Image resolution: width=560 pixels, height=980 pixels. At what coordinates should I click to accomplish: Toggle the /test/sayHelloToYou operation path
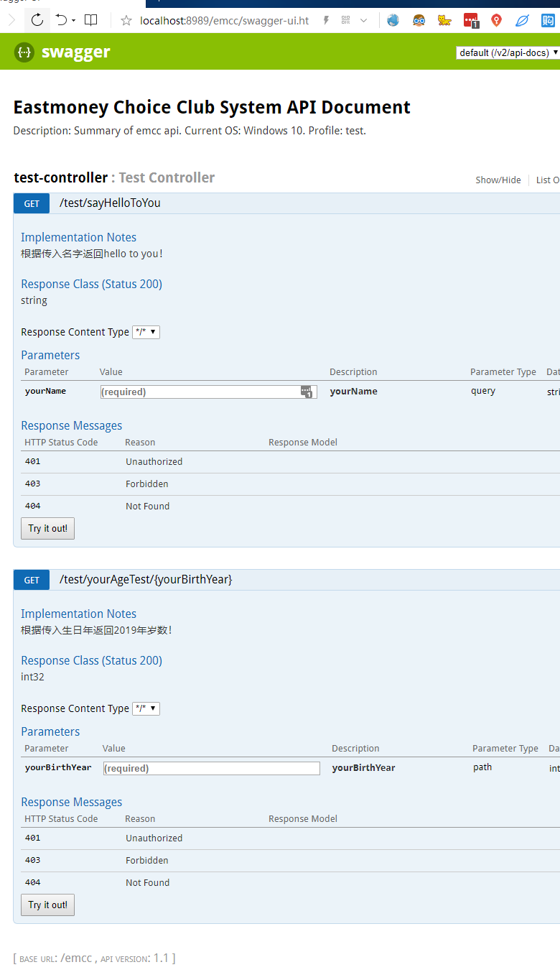coord(110,203)
